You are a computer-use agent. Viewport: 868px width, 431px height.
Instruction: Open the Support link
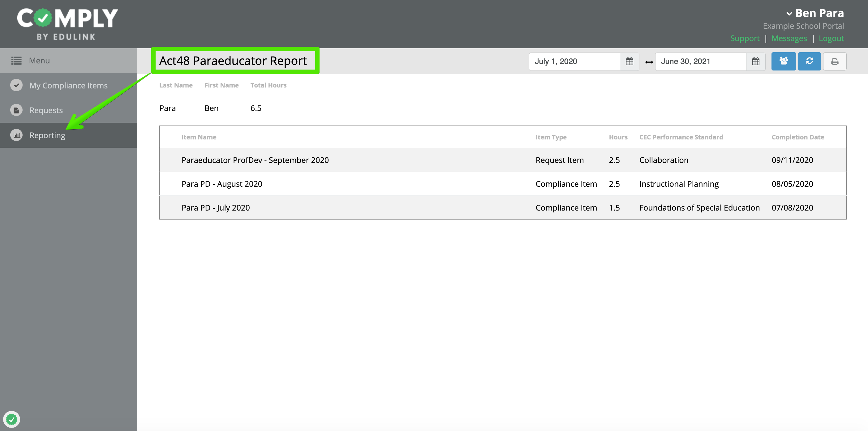tap(745, 38)
